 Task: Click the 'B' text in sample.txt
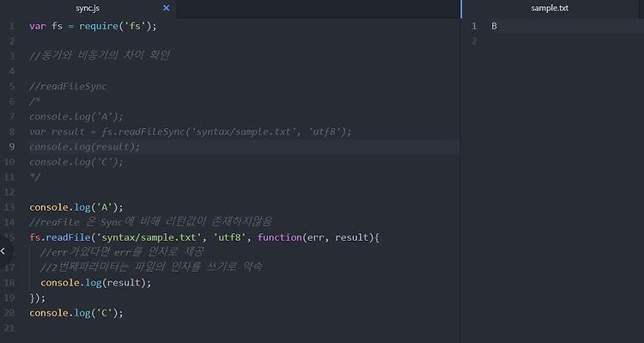(x=494, y=27)
